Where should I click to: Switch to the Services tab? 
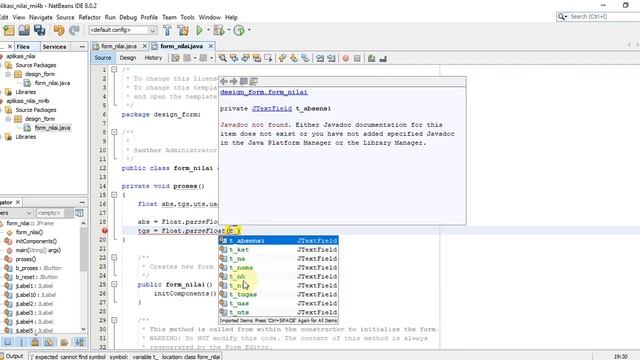[54, 47]
